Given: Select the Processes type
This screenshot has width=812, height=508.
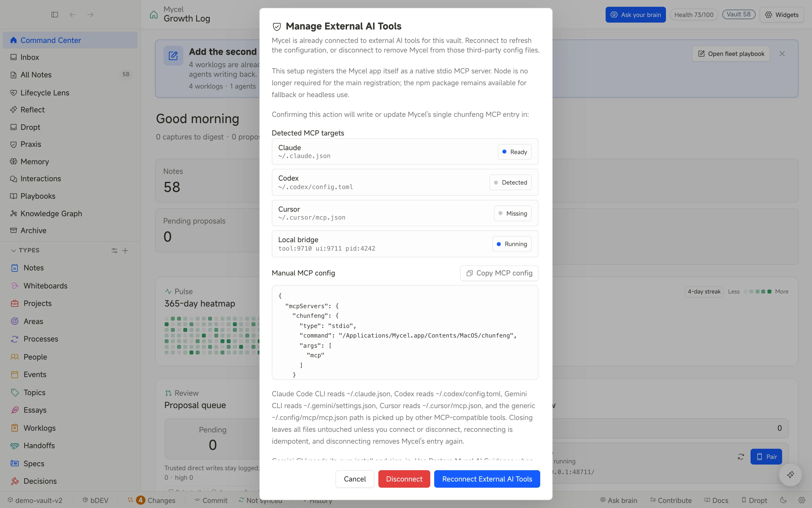Looking at the screenshot, I should pyautogui.click(x=70, y=339).
